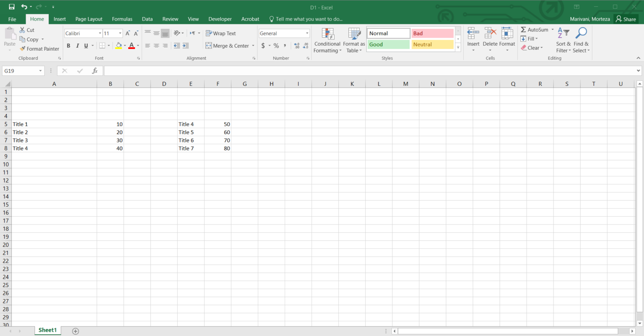Image resolution: width=644 pixels, height=336 pixels.
Task: Switch to the Page Layout tab
Action: point(89,19)
